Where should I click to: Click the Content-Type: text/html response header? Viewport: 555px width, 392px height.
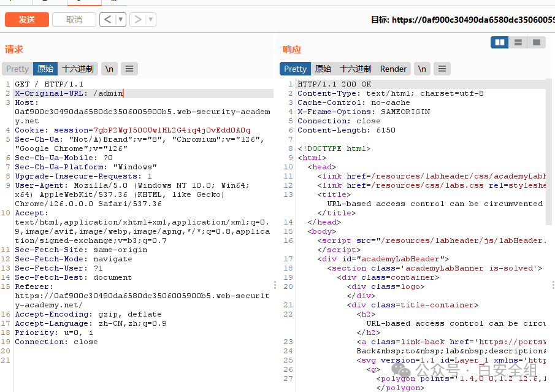(x=391, y=93)
